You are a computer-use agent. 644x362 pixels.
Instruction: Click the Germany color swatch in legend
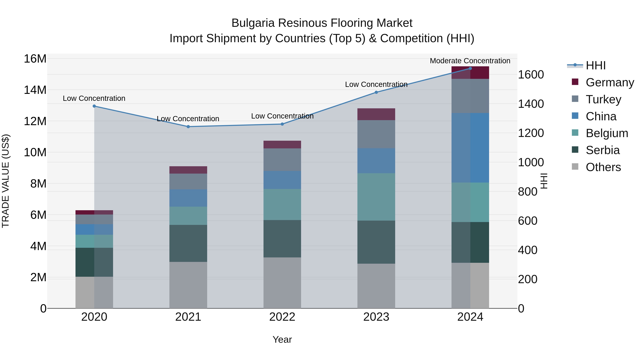(575, 82)
